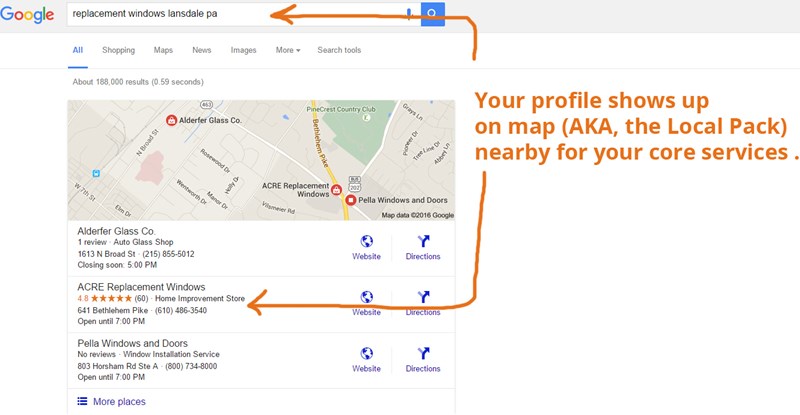Switch to the Shopping tab
This screenshot has height=415, width=800.
(x=118, y=50)
